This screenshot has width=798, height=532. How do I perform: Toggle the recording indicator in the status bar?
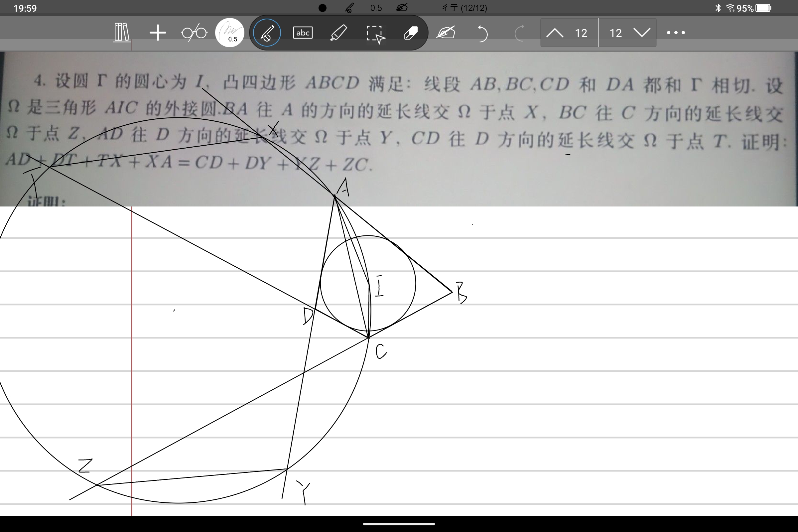click(x=322, y=7)
